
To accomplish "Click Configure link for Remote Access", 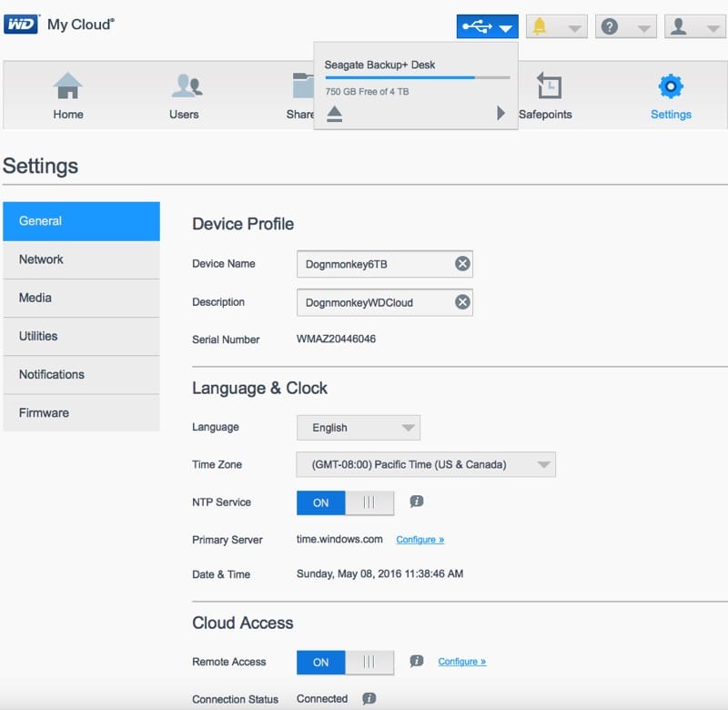I will pos(461,662).
